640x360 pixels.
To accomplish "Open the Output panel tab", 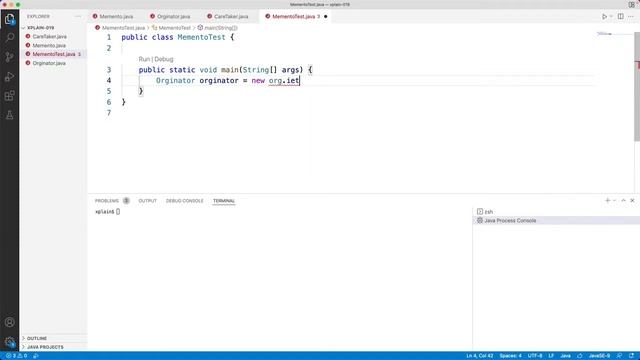I will tap(147, 201).
